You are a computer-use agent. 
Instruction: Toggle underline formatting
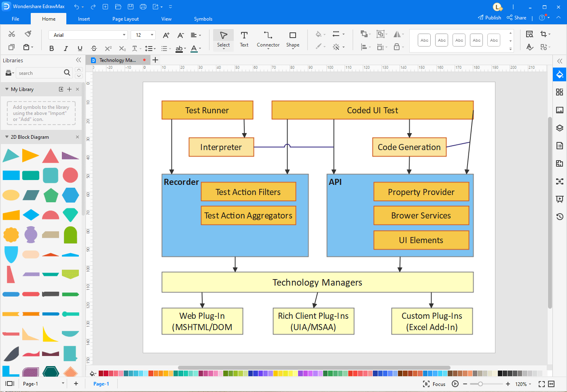[80, 48]
